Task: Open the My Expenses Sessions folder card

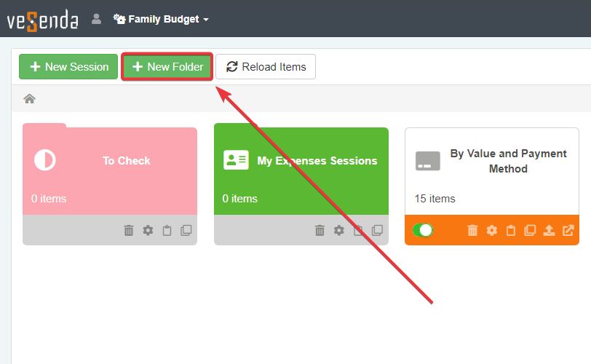Action: click(301, 171)
